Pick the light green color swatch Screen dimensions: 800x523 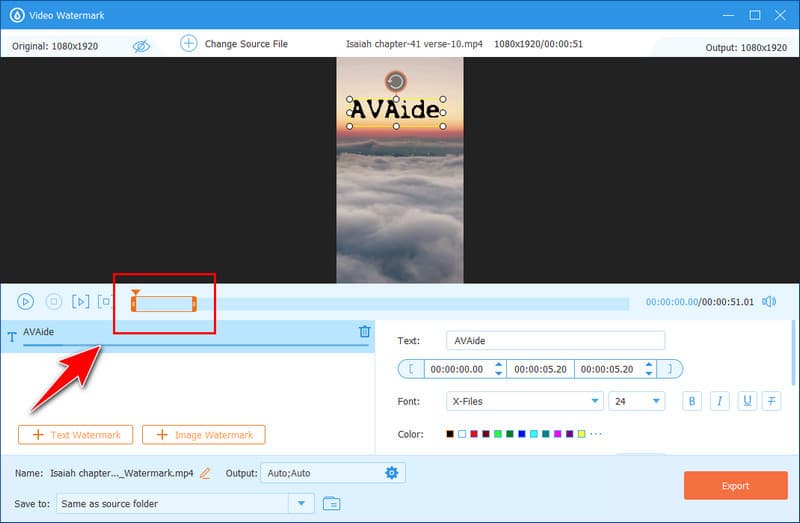pyautogui.click(x=497, y=434)
